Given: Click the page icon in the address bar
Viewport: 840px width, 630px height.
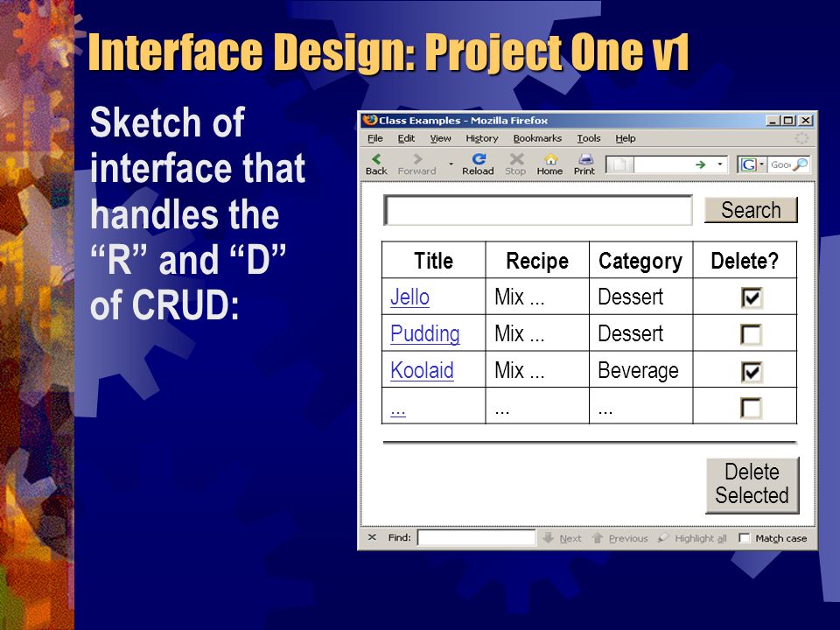Looking at the screenshot, I should 619,164.
